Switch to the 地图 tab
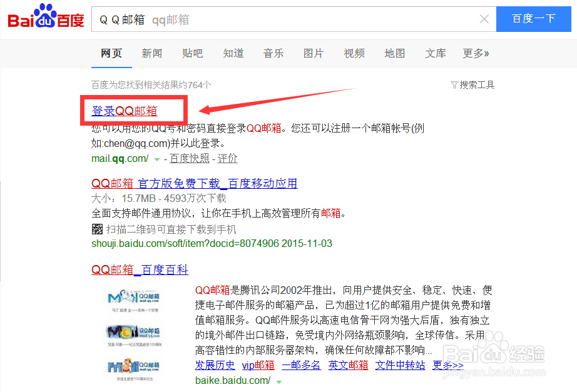577x392 pixels. 394,53
